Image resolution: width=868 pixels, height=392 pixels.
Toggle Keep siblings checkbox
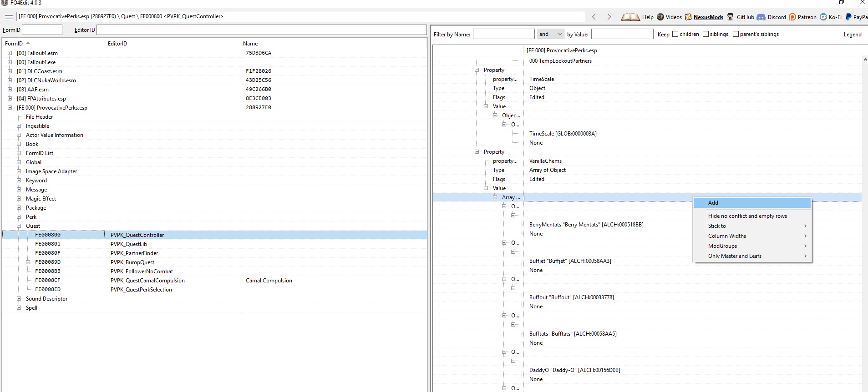point(706,34)
